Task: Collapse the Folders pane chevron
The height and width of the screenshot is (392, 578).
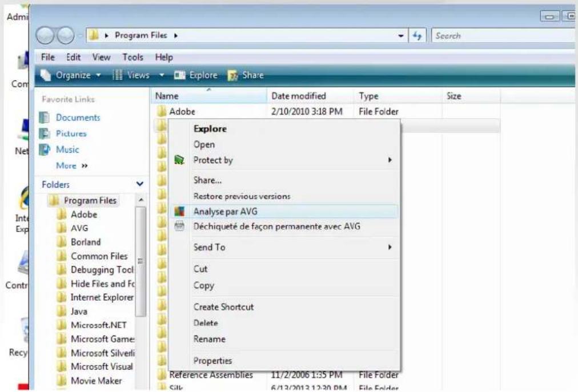Action: pos(140,184)
